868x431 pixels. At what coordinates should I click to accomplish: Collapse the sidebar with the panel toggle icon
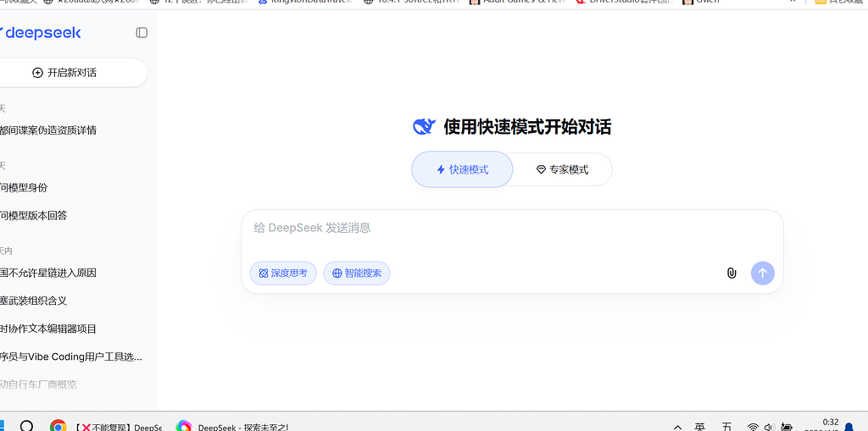[x=142, y=33]
